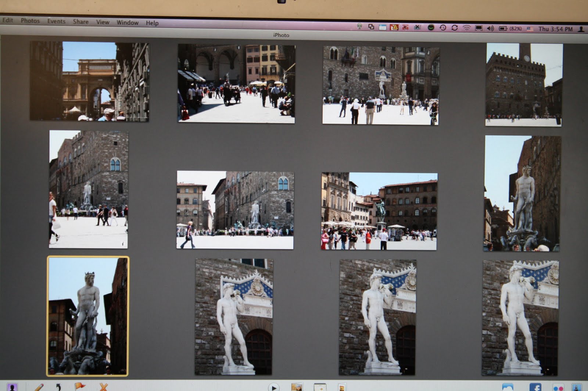Open the Events menu
This screenshot has height=391, width=588.
[56, 21]
